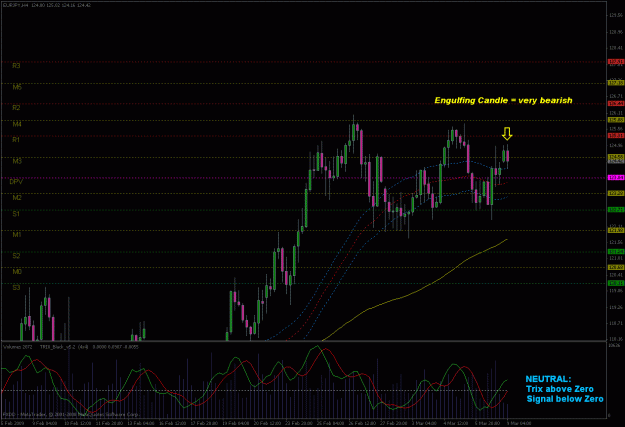Click the M3 pivot level label
This screenshot has height=427, width=625.
click(x=17, y=161)
